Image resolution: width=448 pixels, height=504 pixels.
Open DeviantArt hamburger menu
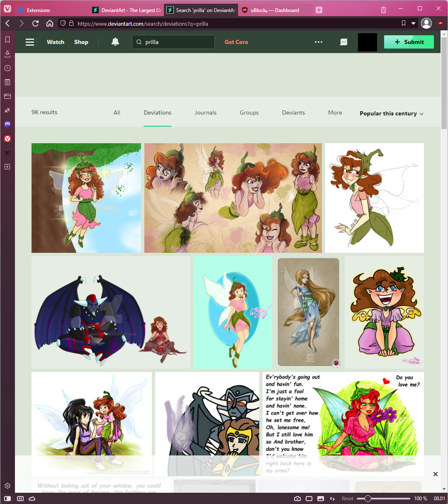click(30, 42)
